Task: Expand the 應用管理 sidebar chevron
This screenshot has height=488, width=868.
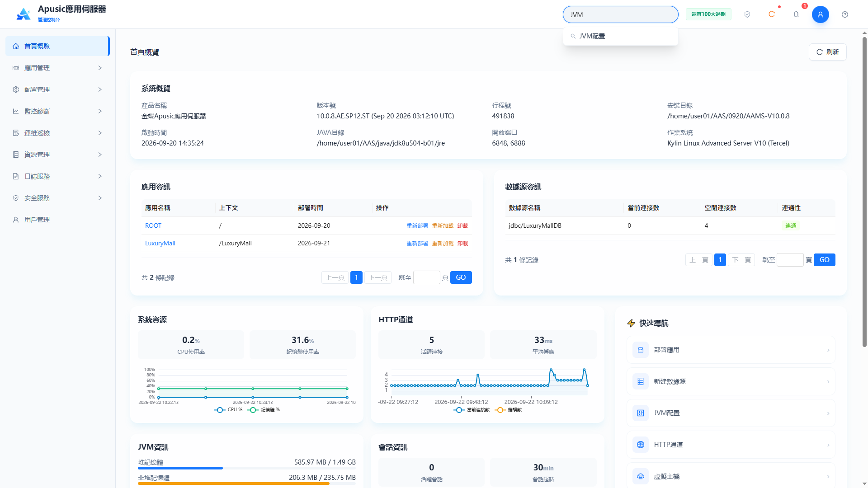Action: pos(100,68)
